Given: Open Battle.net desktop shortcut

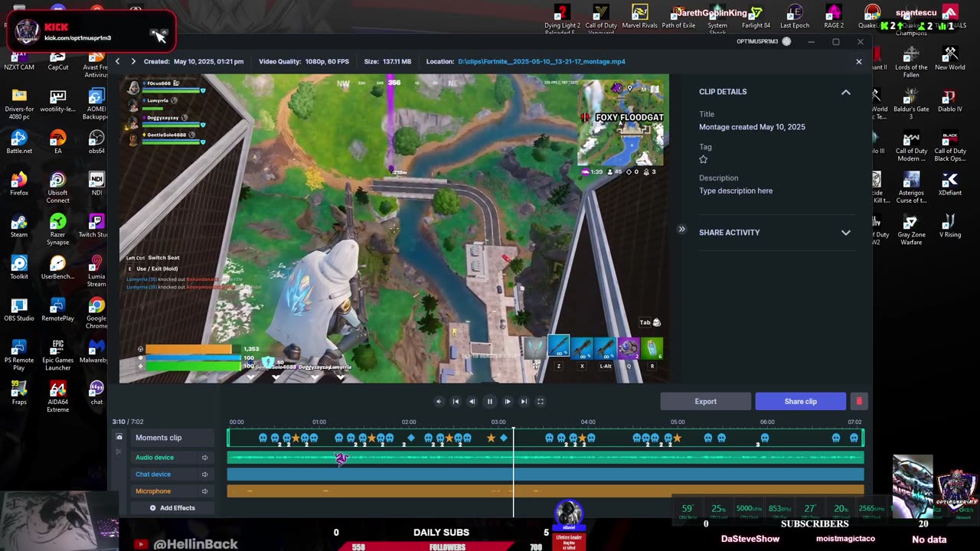Looking at the screenshot, I should (x=19, y=141).
